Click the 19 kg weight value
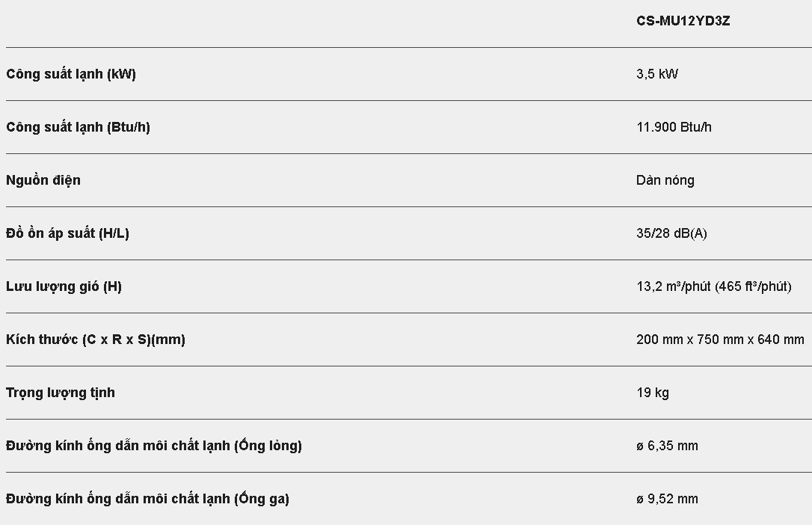Viewport: 812px width, 525px height. pos(653,393)
